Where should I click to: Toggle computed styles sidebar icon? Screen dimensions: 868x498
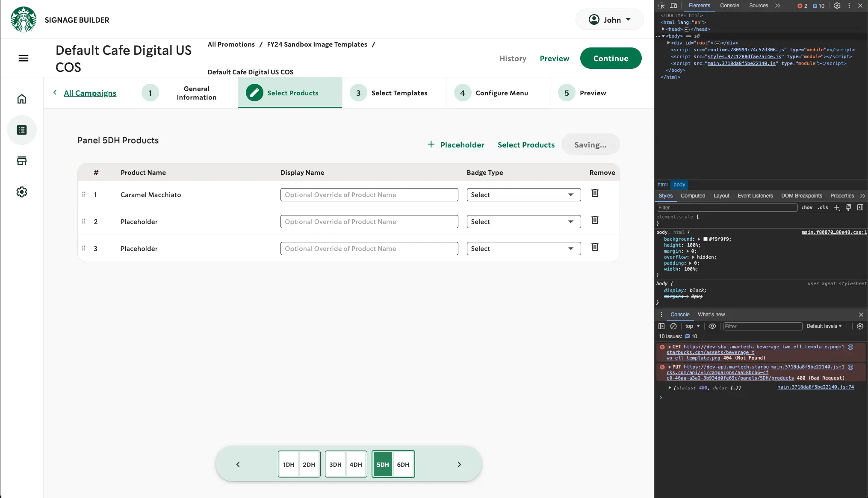coord(860,208)
